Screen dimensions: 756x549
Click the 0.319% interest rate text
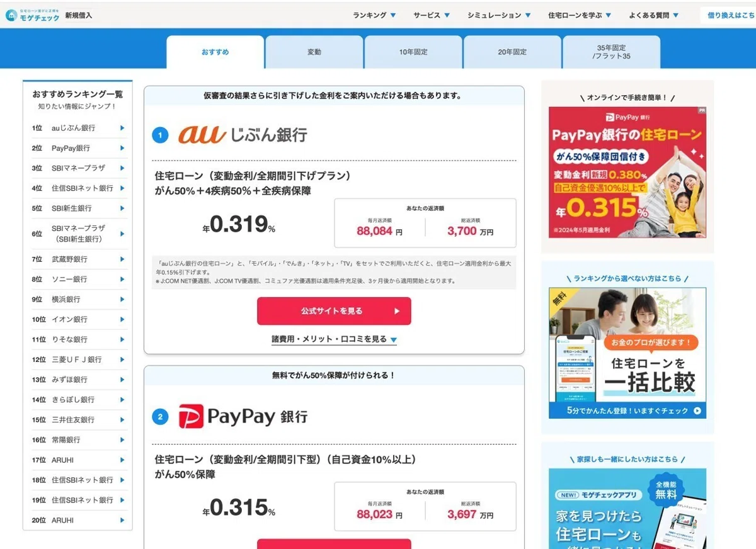239,225
